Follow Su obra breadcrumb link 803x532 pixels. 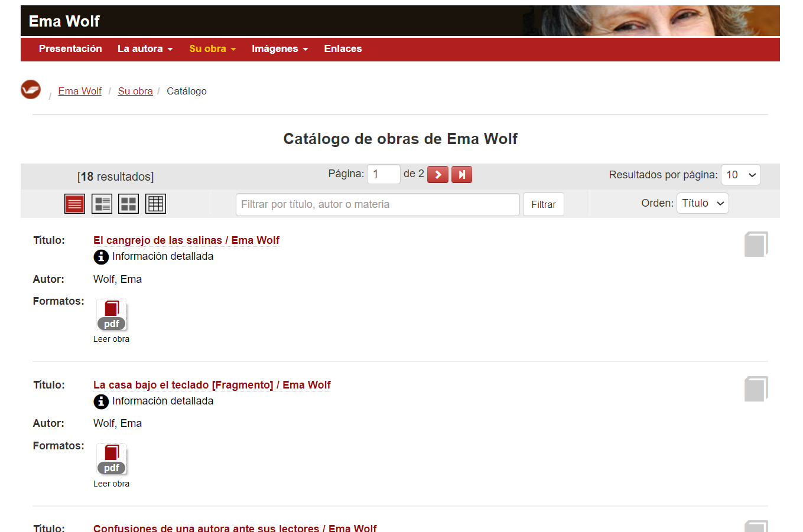[135, 91]
